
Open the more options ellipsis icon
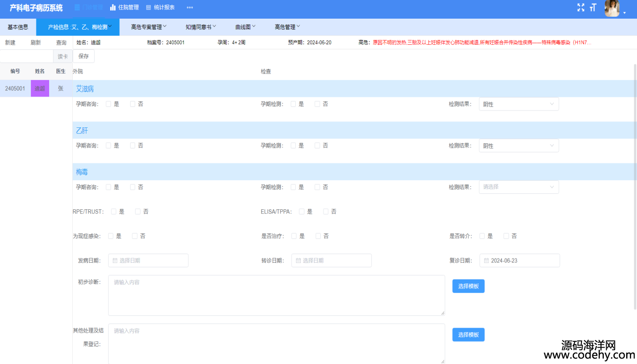(190, 7)
